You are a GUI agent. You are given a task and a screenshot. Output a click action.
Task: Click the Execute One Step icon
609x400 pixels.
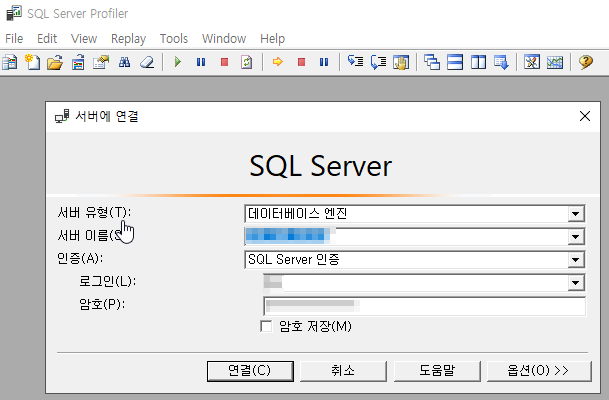pos(355,62)
